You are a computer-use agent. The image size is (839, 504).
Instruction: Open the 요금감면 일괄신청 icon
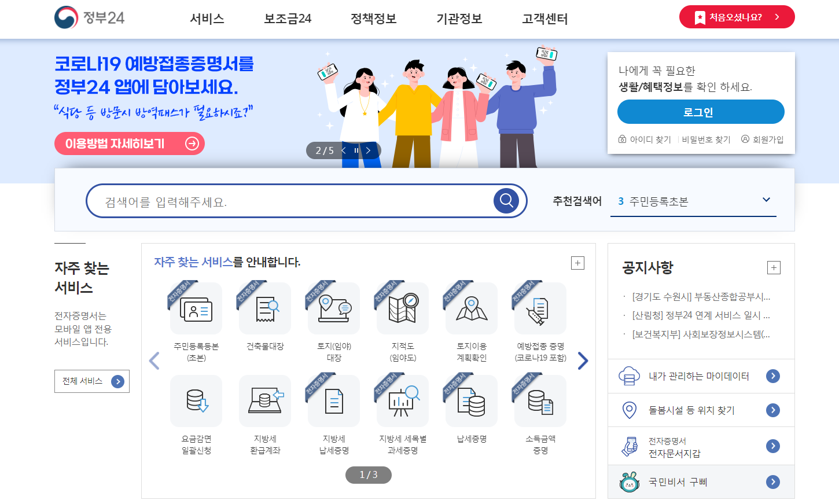coord(196,401)
